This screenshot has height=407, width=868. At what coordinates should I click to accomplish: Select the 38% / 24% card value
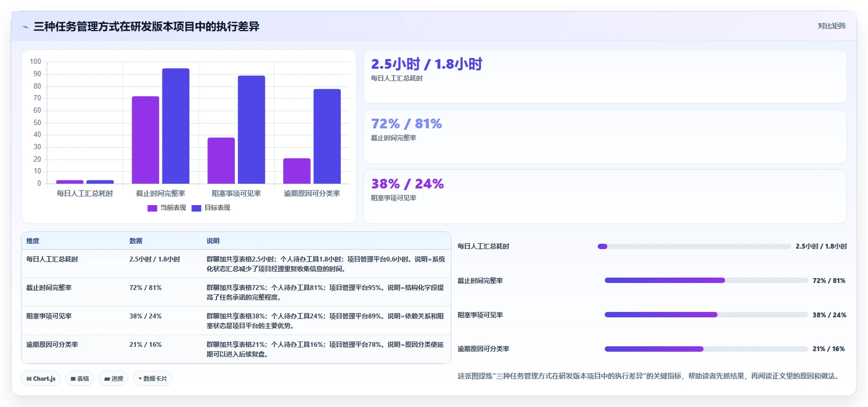pyautogui.click(x=407, y=184)
